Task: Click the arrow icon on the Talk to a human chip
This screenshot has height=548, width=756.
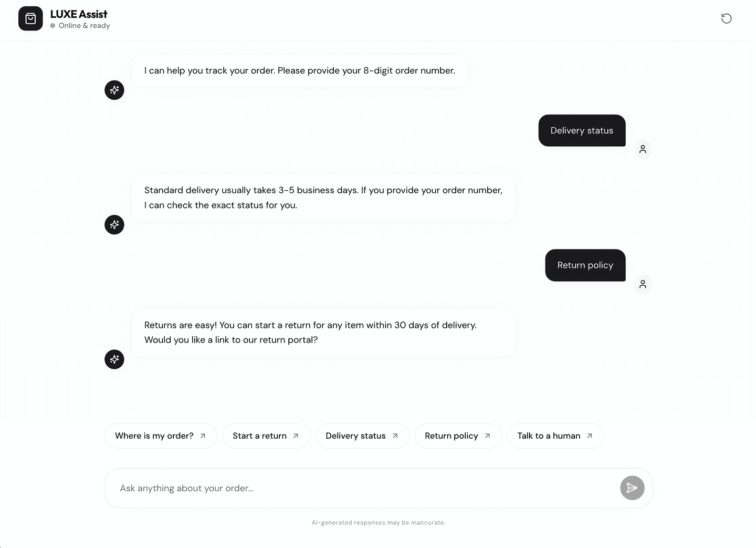Action: coord(590,436)
